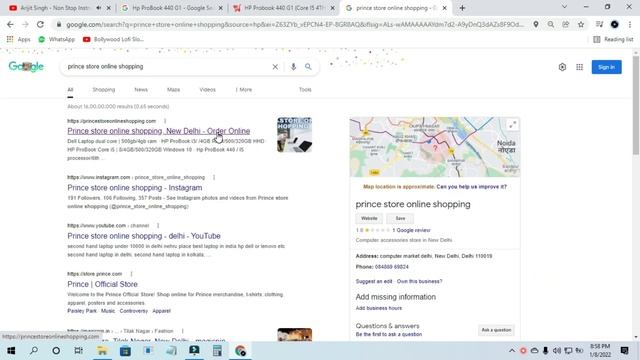The height and width of the screenshot is (360, 640).
Task: Open options menu for the Instagram result
Action: 214,177
